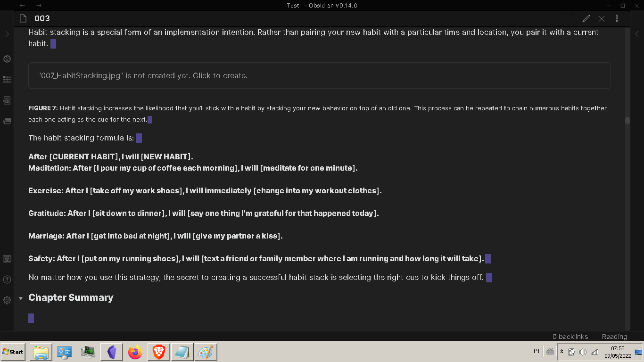644x362 pixels.
Task: Expand the left sidebar with chevron
Action: 7,34
